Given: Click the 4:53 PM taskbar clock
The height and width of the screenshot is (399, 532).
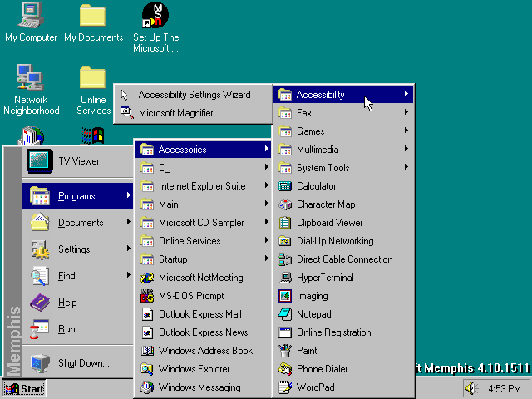Looking at the screenshot, I should 505,388.
